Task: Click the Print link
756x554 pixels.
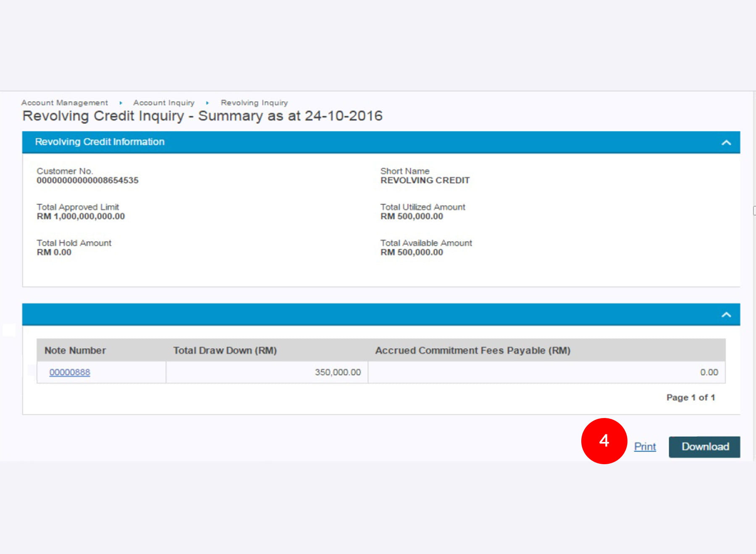Action: click(x=645, y=447)
